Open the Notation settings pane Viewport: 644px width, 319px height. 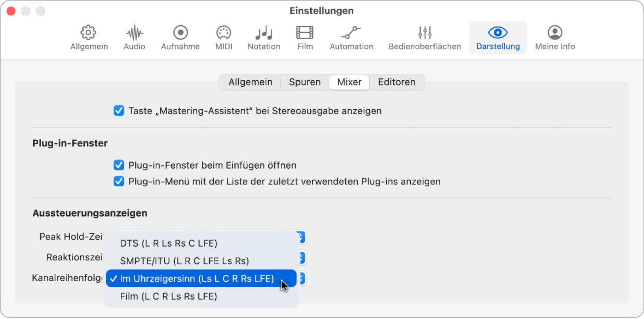pos(264,37)
